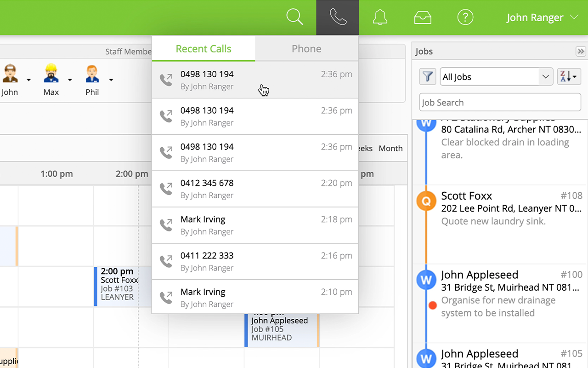The width and height of the screenshot is (588, 368).
Task: Open the All Jobs dropdown
Action: tap(496, 77)
